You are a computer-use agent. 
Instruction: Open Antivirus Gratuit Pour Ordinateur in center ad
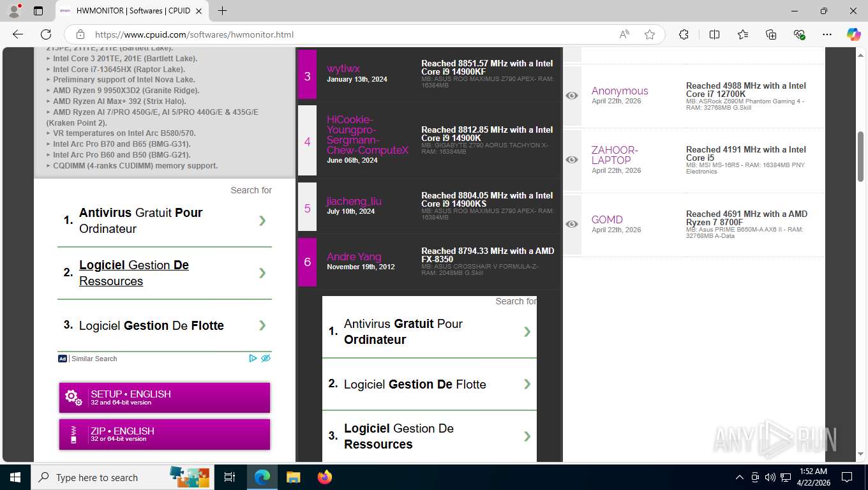(403, 332)
